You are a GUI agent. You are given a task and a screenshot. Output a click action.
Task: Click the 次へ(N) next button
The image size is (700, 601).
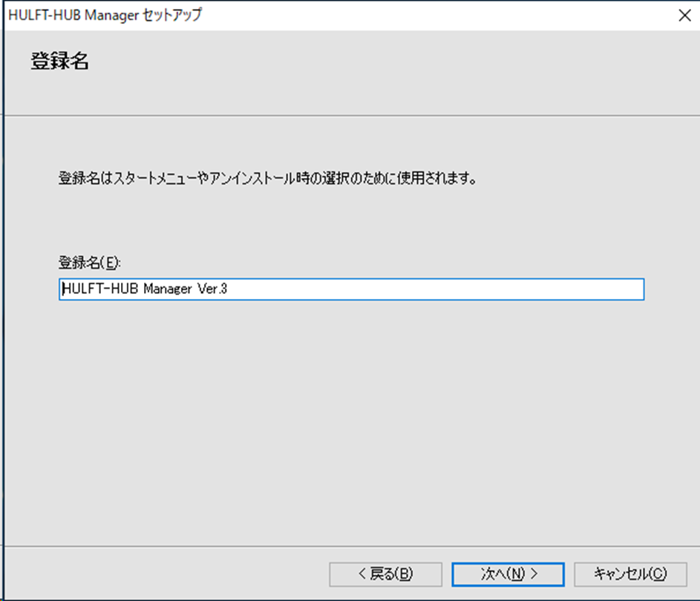[508, 574]
